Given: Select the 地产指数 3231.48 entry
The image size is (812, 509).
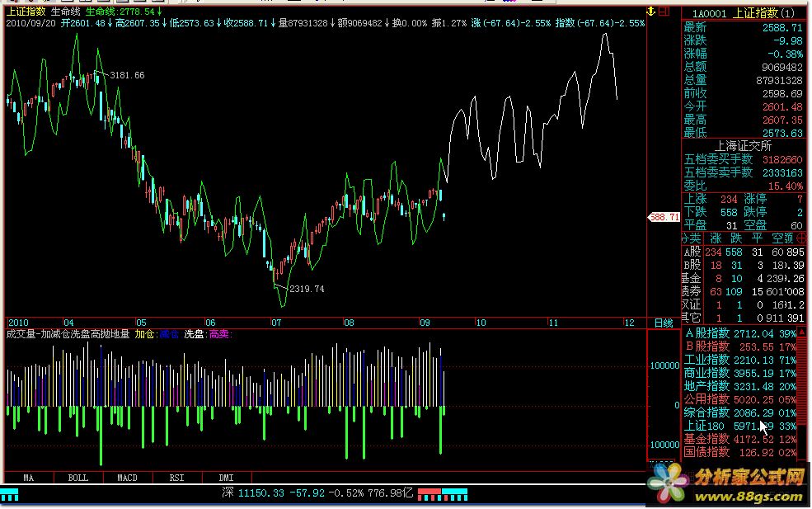Looking at the screenshot, I should point(740,386).
